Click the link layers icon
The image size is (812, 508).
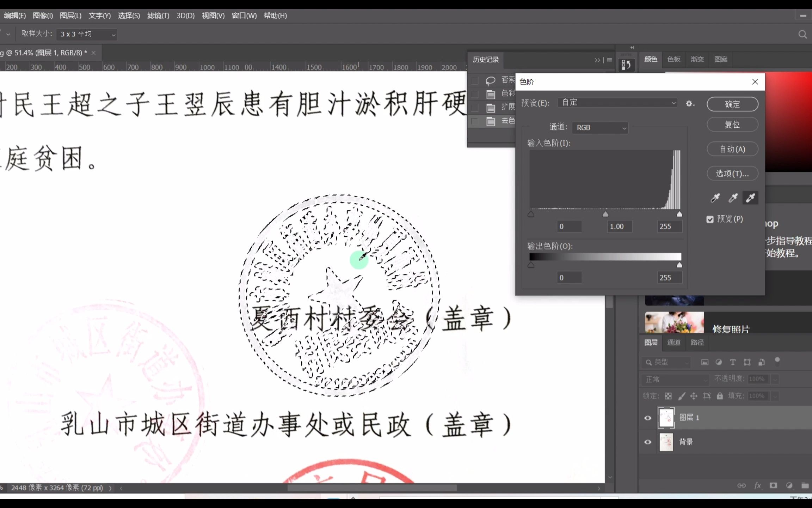741,486
